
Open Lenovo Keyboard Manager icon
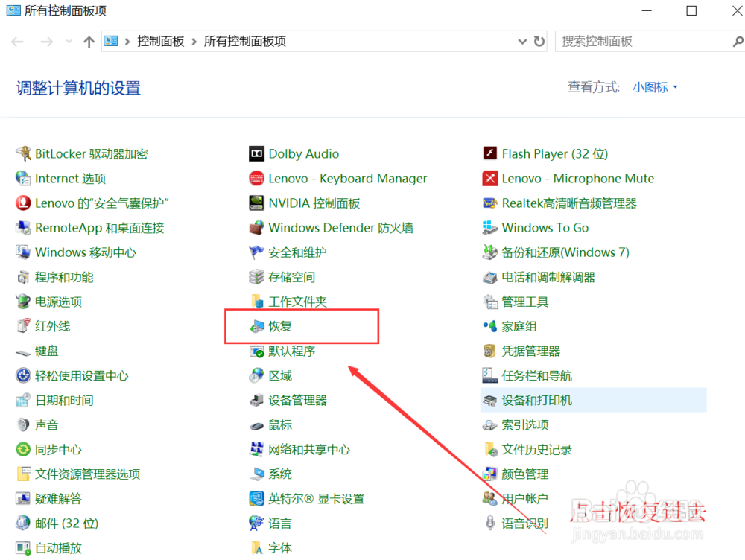point(256,179)
